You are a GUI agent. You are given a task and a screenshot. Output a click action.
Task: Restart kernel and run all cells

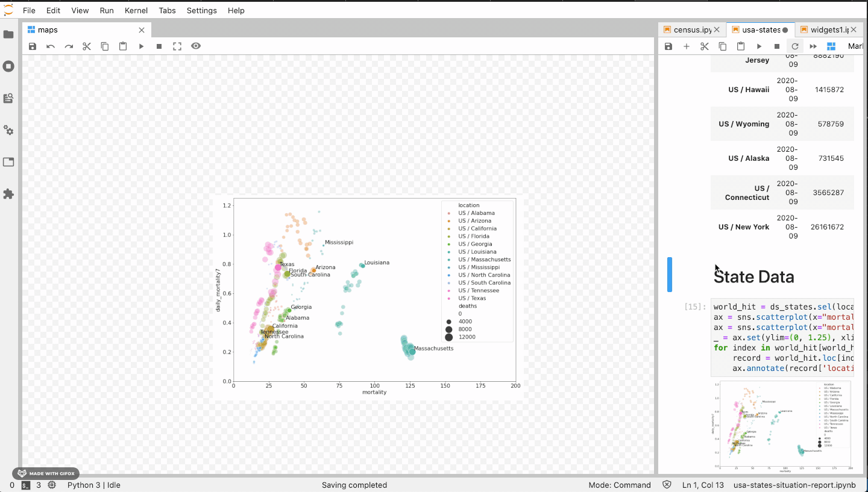(x=813, y=46)
